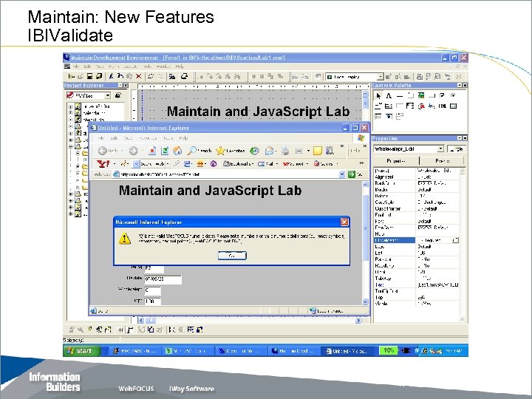The width and height of the screenshot is (532, 399).
Task: Close the alert dialog with its red X
Action: coord(344,222)
